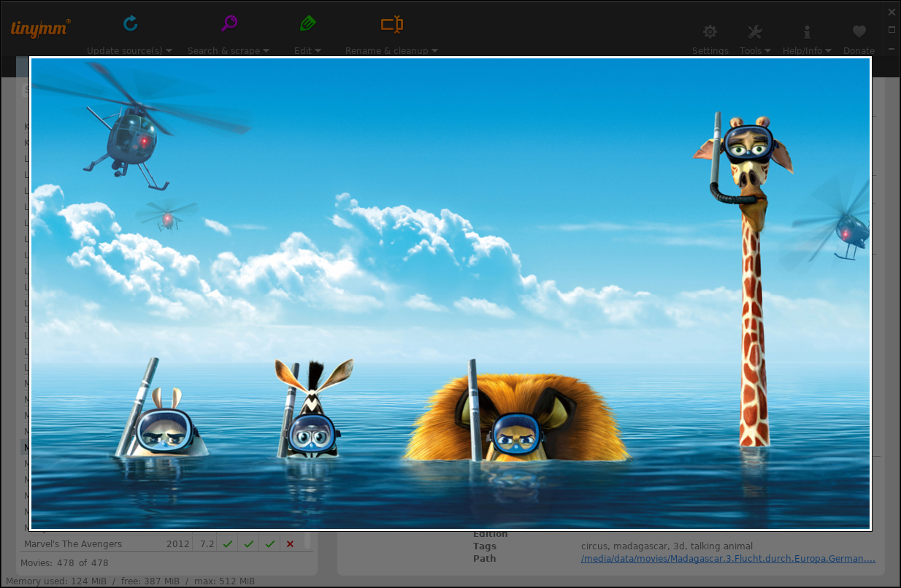Click the Donate heart icon
The height and width of the screenshot is (588, 901).
coord(859,32)
